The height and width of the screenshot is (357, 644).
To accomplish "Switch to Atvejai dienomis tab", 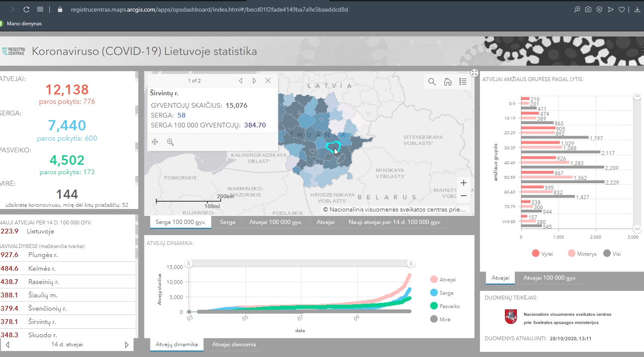I will [234, 345].
